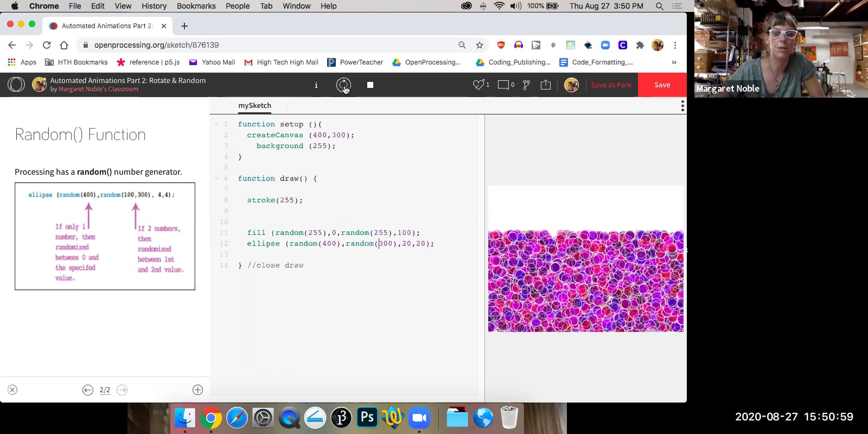Image resolution: width=868 pixels, height=434 pixels.
Task: Open the Bookmarks menu
Action: [x=196, y=6]
